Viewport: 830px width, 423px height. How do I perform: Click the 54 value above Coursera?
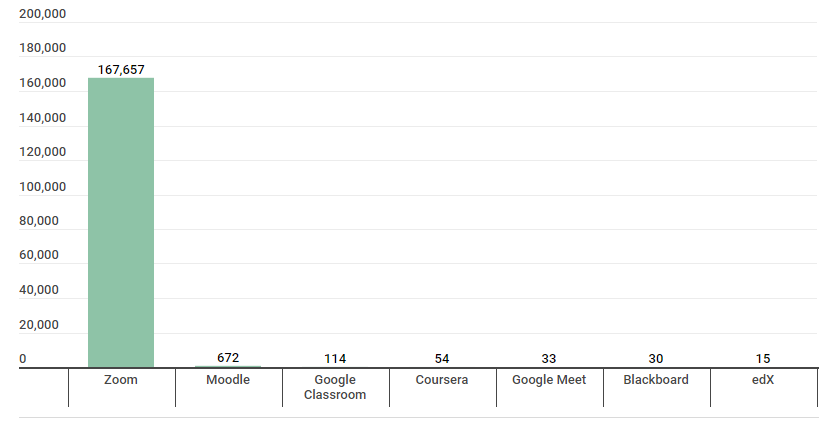coord(442,359)
